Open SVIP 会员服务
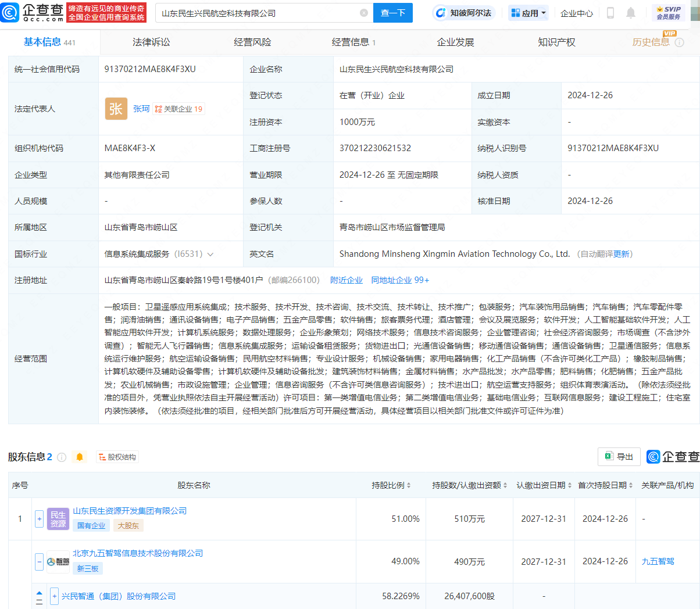This screenshot has width=700, height=609. 669,13
